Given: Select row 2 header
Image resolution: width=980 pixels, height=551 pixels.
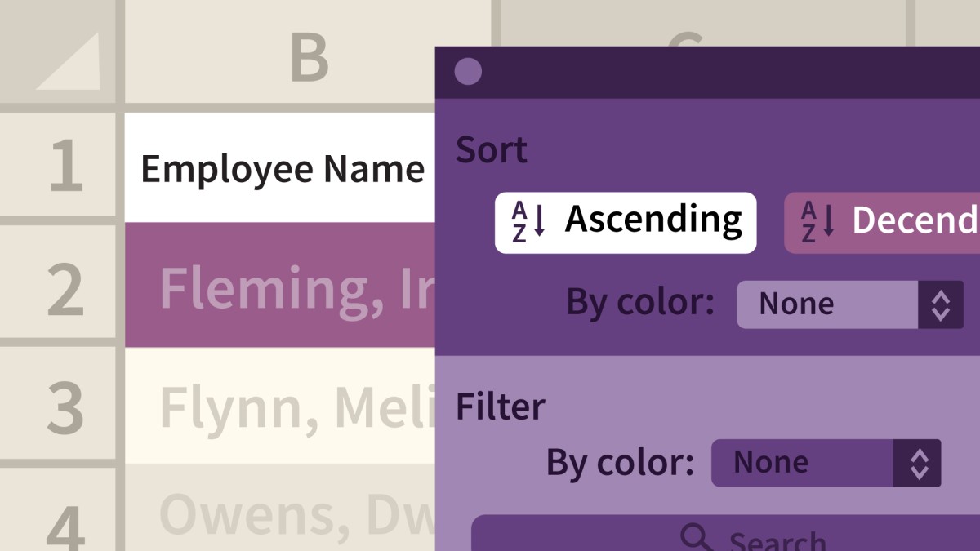Looking at the screenshot, I should [x=64, y=287].
